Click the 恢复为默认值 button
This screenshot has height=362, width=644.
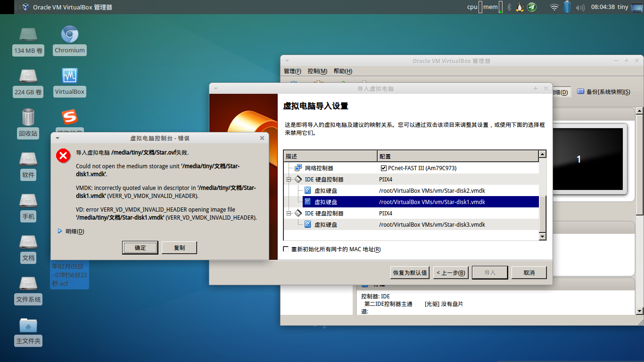(410, 272)
